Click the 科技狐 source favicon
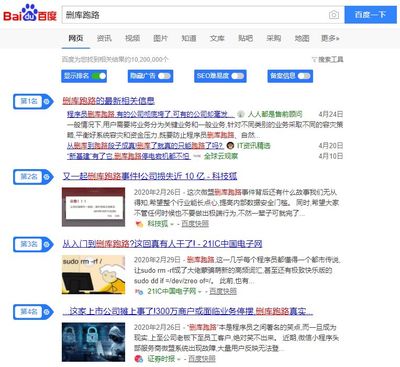Viewport: 400px width, 367px height. coord(139,224)
